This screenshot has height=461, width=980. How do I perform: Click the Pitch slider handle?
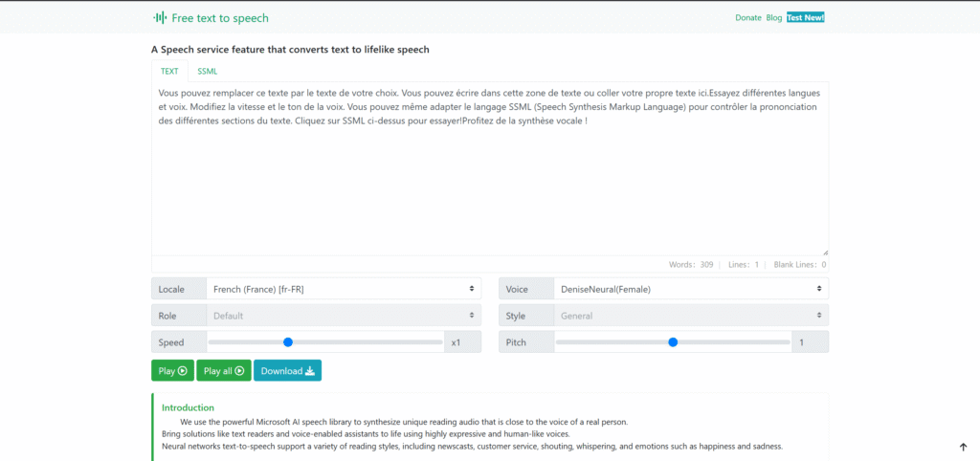tap(673, 342)
